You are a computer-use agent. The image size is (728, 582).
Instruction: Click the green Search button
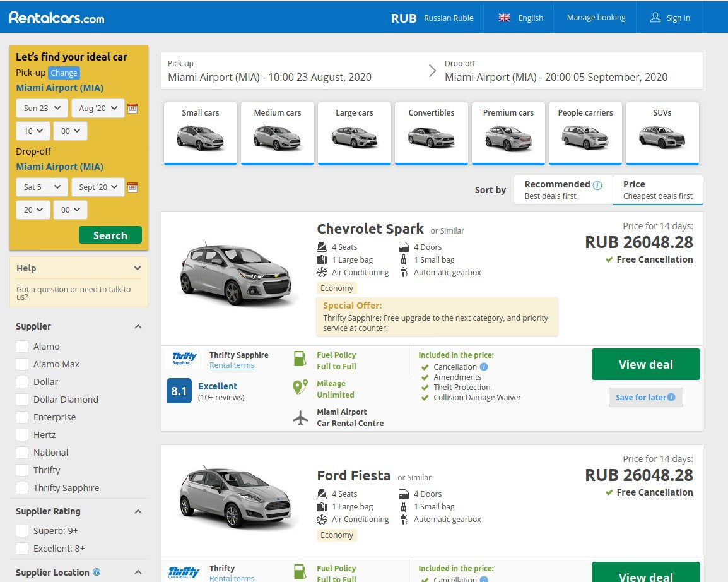110,235
